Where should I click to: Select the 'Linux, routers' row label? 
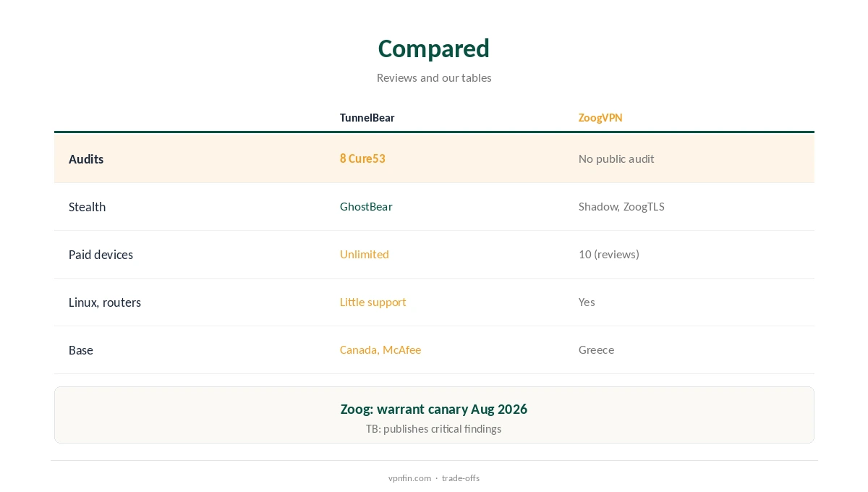[105, 302]
